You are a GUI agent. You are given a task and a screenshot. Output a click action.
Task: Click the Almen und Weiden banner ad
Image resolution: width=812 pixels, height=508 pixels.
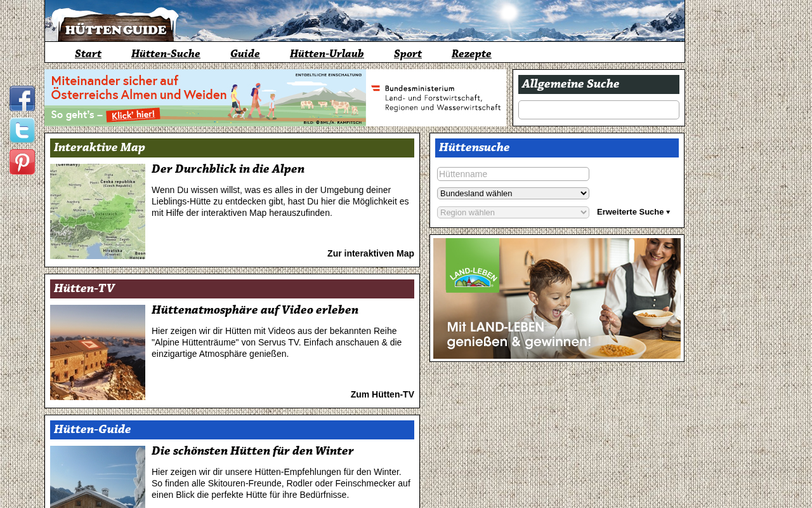tap(275, 98)
